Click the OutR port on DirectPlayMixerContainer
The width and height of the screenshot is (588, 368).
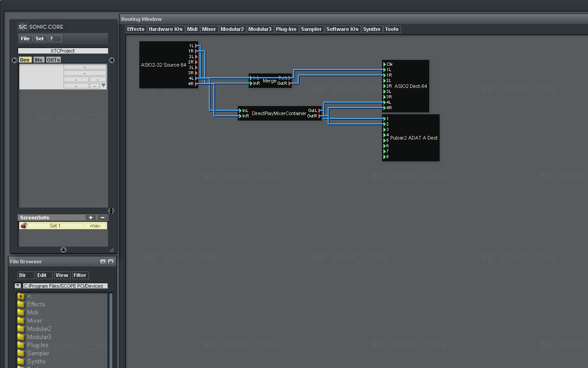pos(319,116)
